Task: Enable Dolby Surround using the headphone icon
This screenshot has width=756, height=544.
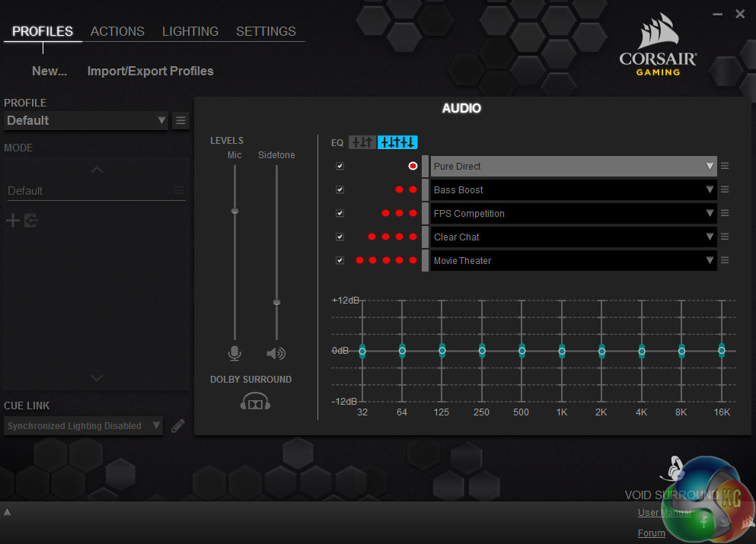Action: click(255, 401)
